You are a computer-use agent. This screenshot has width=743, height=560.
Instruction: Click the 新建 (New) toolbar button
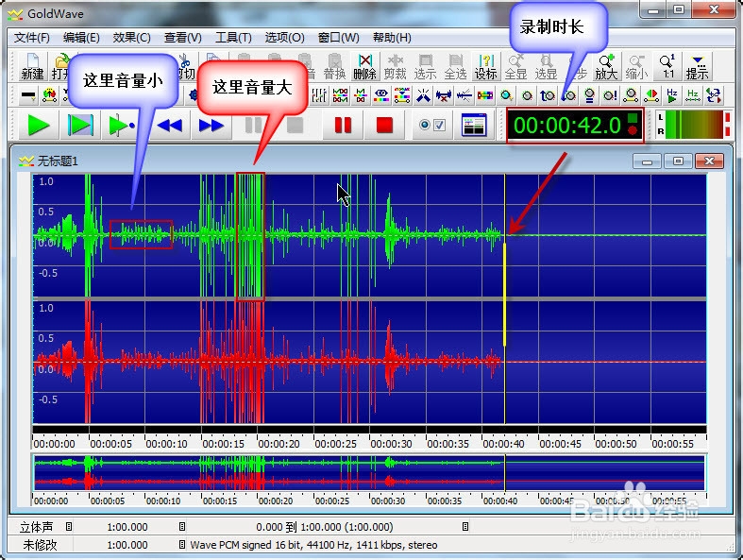32,66
